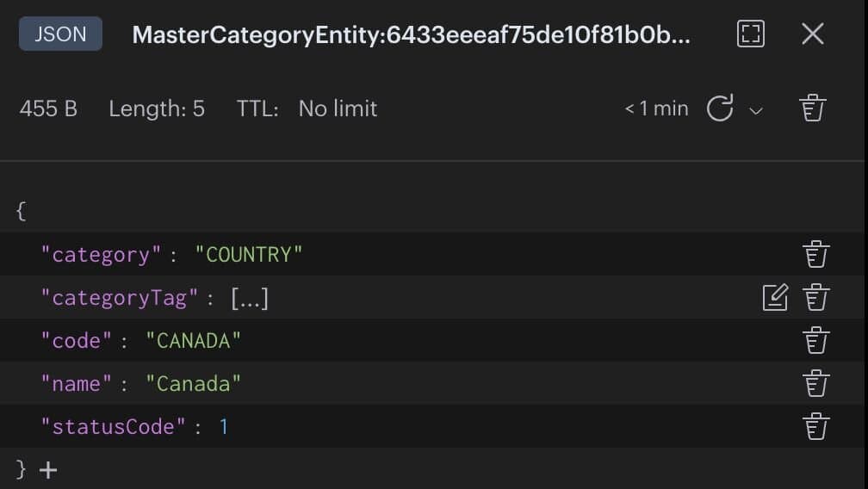
Task: Close the key details panel
Action: point(813,34)
